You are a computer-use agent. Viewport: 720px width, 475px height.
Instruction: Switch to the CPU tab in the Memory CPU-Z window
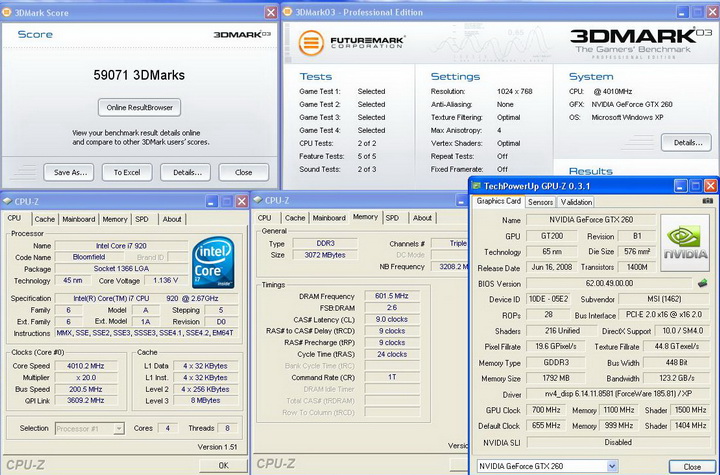click(264, 218)
